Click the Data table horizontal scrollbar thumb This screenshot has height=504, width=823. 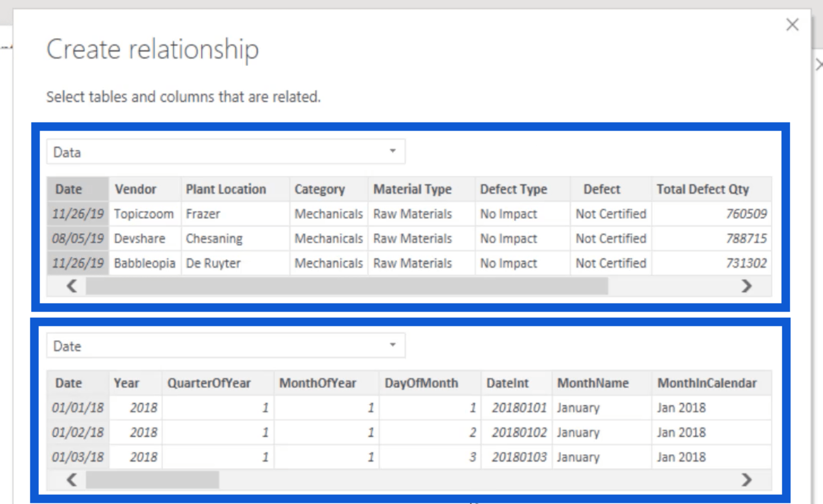(347, 286)
